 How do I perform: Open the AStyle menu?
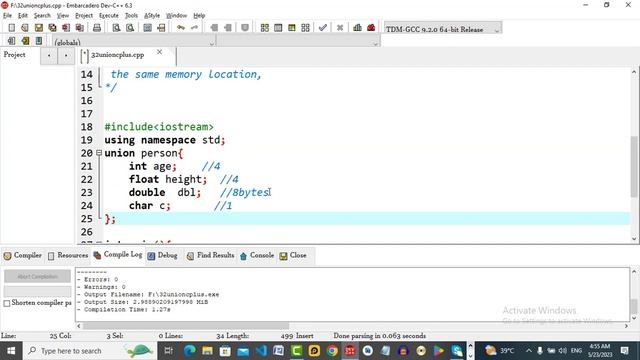point(152,16)
